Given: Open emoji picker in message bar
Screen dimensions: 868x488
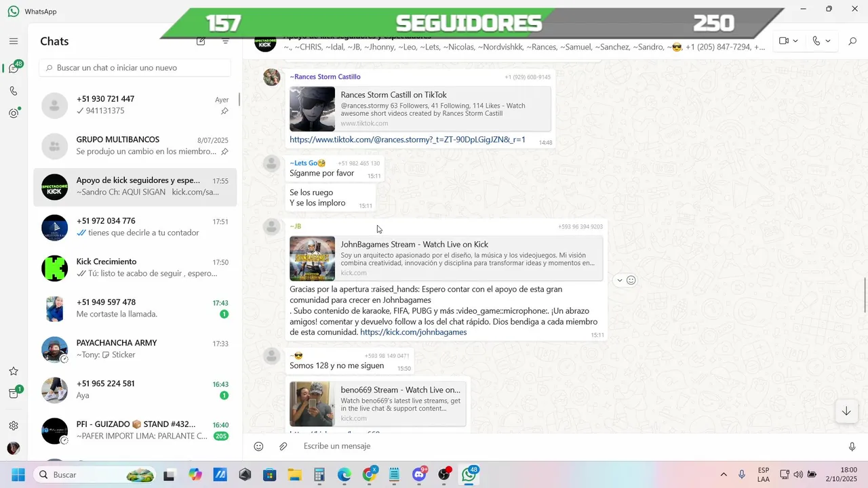Looking at the screenshot, I should (258, 446).
